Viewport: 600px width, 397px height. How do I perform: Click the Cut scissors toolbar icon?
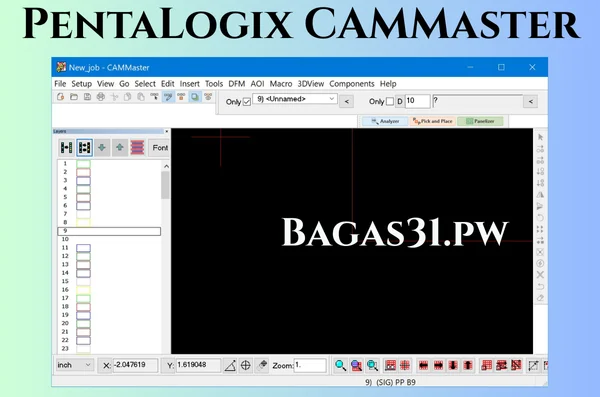point(114,97)
